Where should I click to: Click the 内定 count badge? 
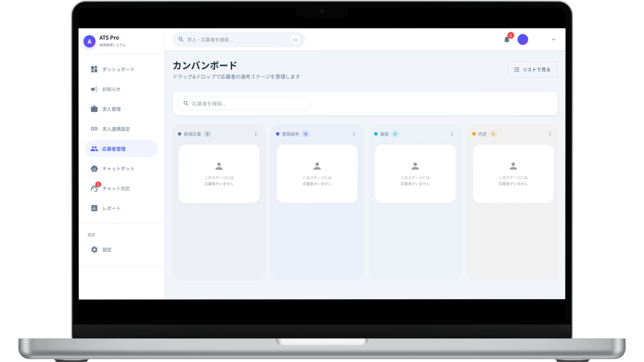[x=493, y=134]
